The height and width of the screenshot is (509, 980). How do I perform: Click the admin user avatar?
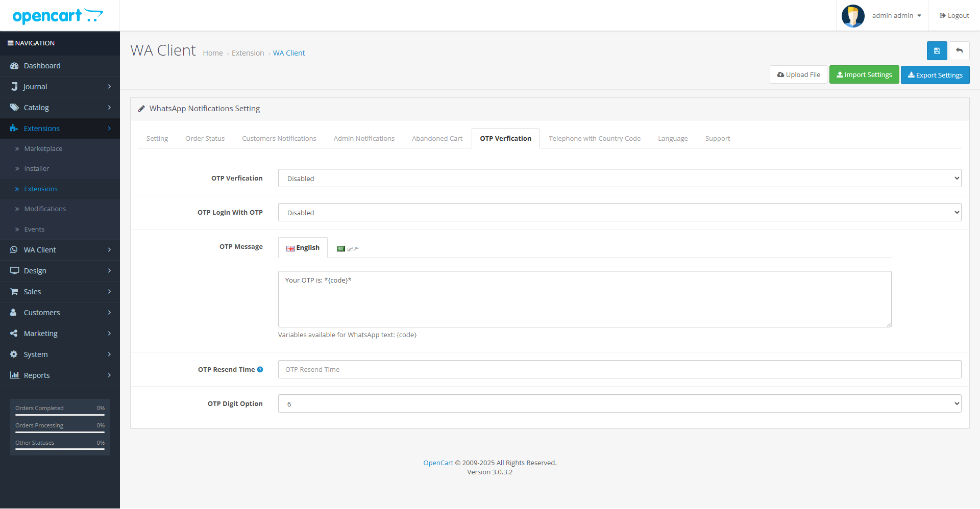click(x=852, y=16)
